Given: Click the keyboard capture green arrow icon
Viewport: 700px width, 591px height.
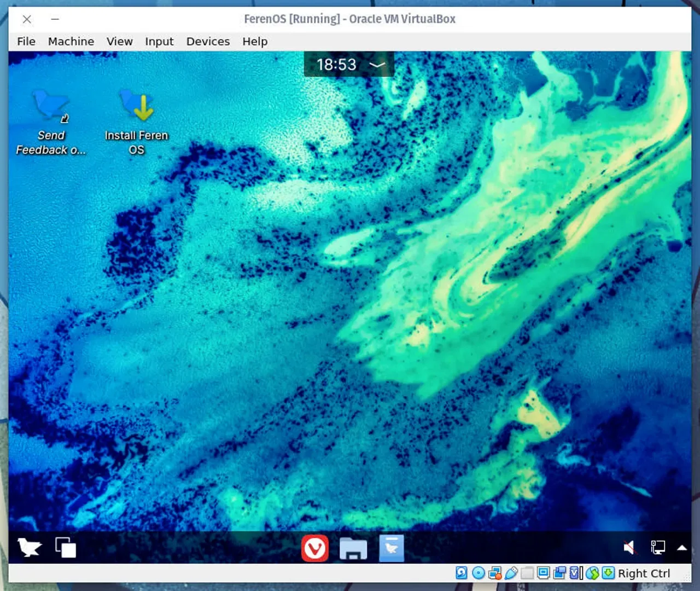Looking at the screenshot, I should pyautogui.click(x=608, y=573).
